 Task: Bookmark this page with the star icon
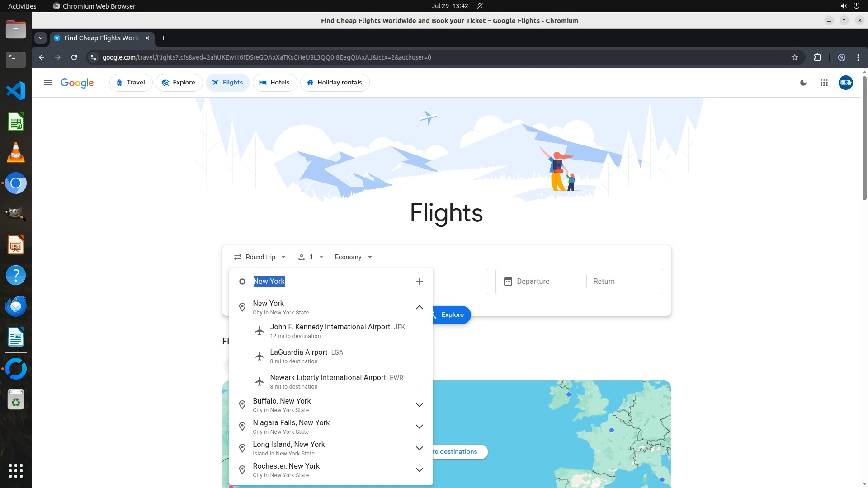click(x=795, y=57)
